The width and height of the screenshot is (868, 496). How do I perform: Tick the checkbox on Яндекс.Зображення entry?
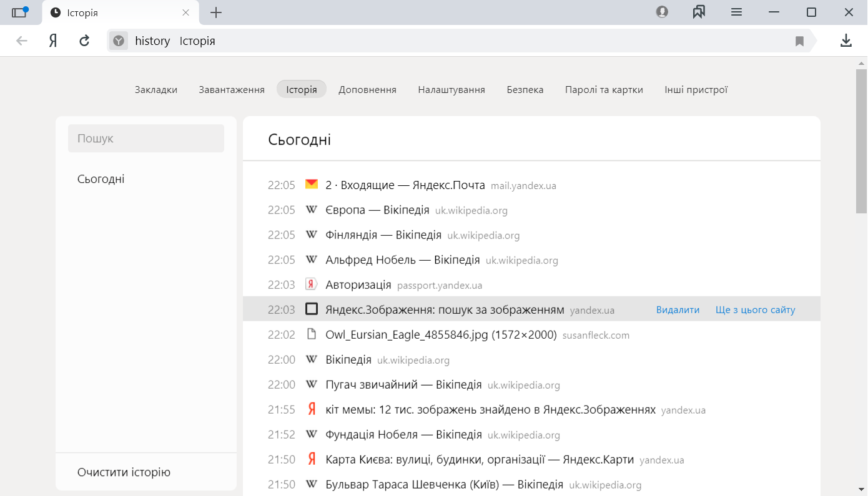[x=312, y=309]
